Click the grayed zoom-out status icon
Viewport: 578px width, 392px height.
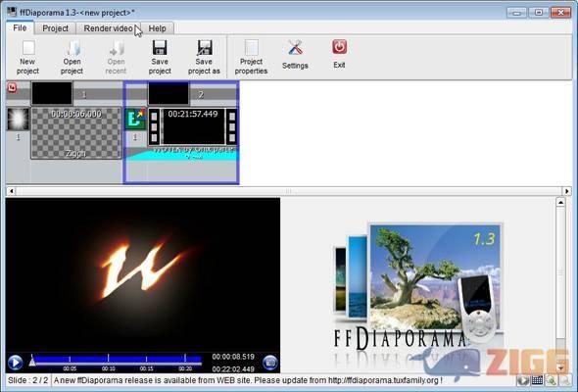565,380
